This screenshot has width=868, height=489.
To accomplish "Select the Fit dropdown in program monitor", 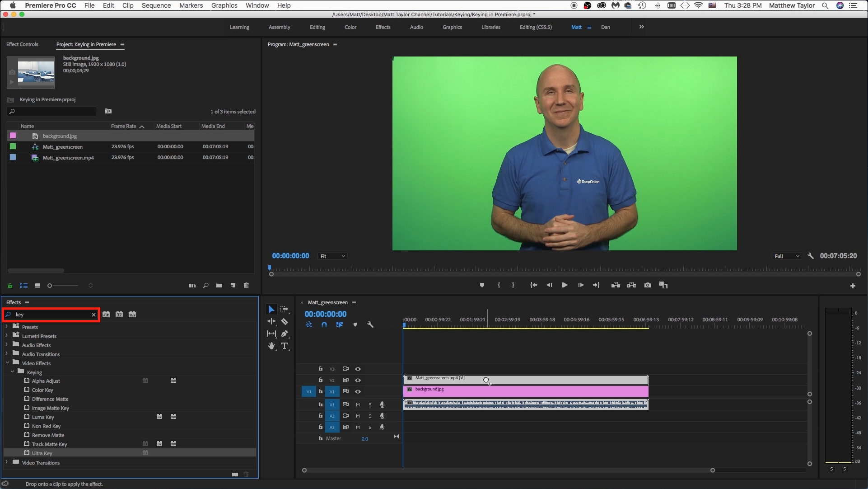I will (332, 255).
